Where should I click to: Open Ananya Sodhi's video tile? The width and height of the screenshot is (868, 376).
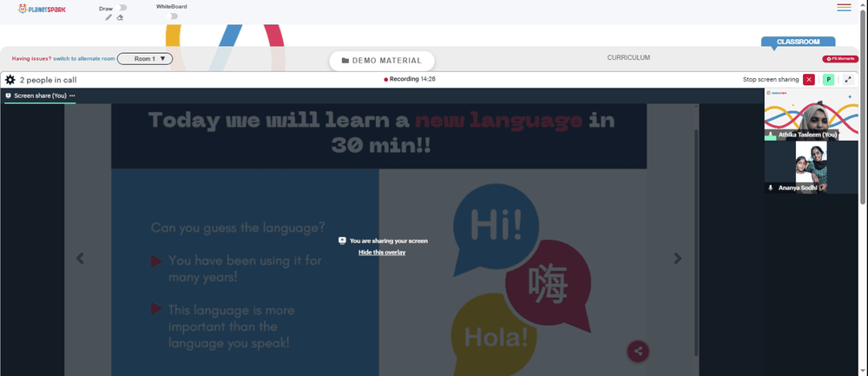[x=811, y=168]
